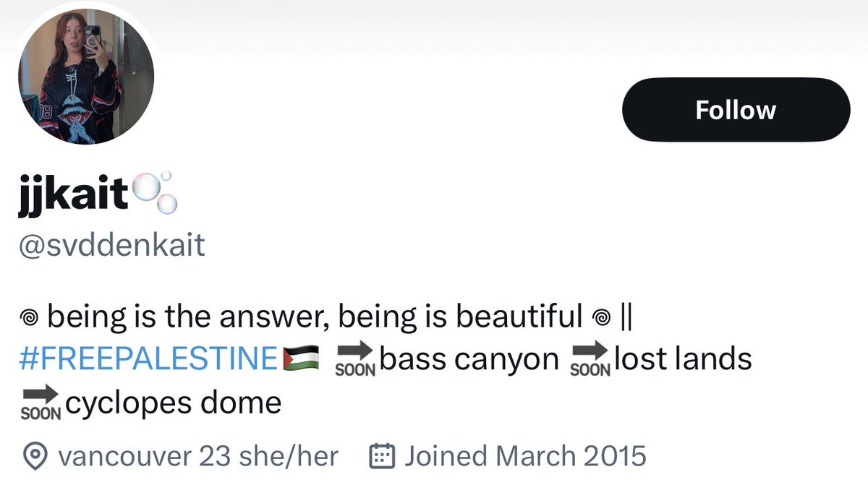Viewport: 868px width, 498px height.
Task: Click the 'Joined March 2015' text
Action: (x=524, y=456)
